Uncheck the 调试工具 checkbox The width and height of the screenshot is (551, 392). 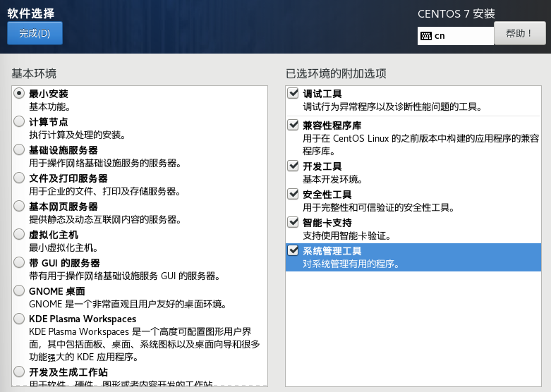(x=293, y=93)
